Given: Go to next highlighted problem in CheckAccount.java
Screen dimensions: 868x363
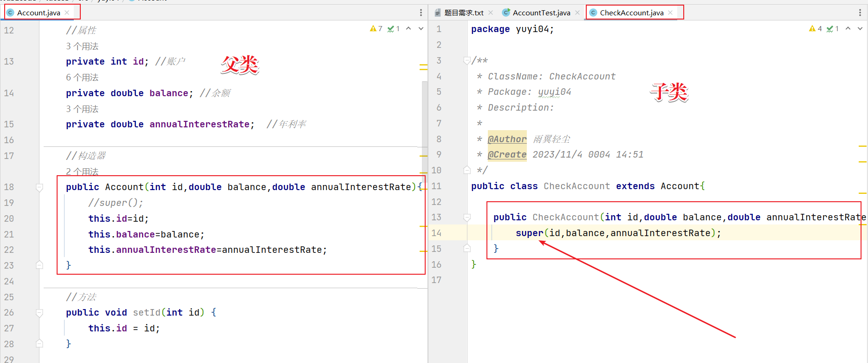Looking at the screenshot, I should coord(860,29).
